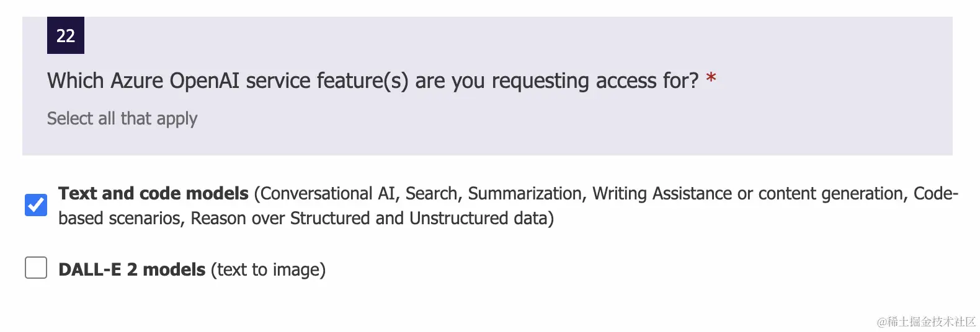Click the "(text to image)" description text
980x332 pixels.
pyautogui.click(x=268, y=270)
